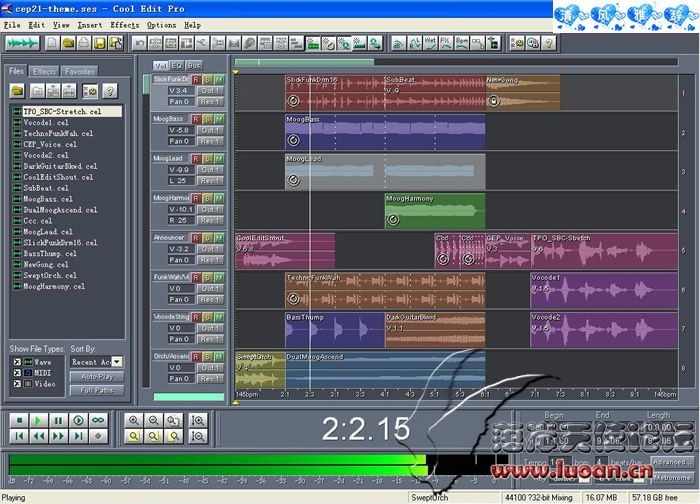Open the Sort By dropdown
700x504 pixels.
pyautogui.click(x=117, y=362)
